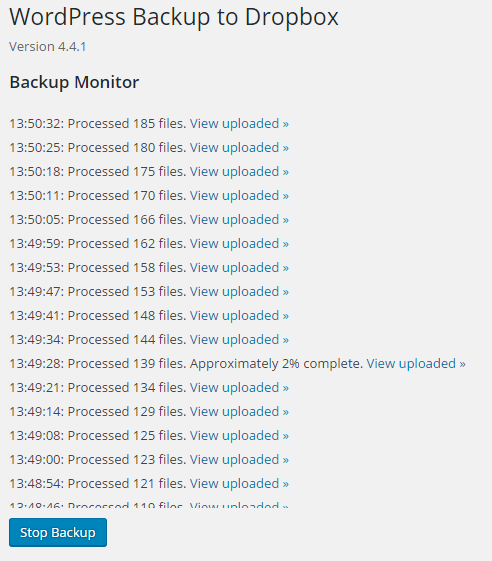Image resolution: width=492 pixels, height=561 pixels.
Task: Click the WordPress Backup to Dropbox title
Action: pos(174,17)
